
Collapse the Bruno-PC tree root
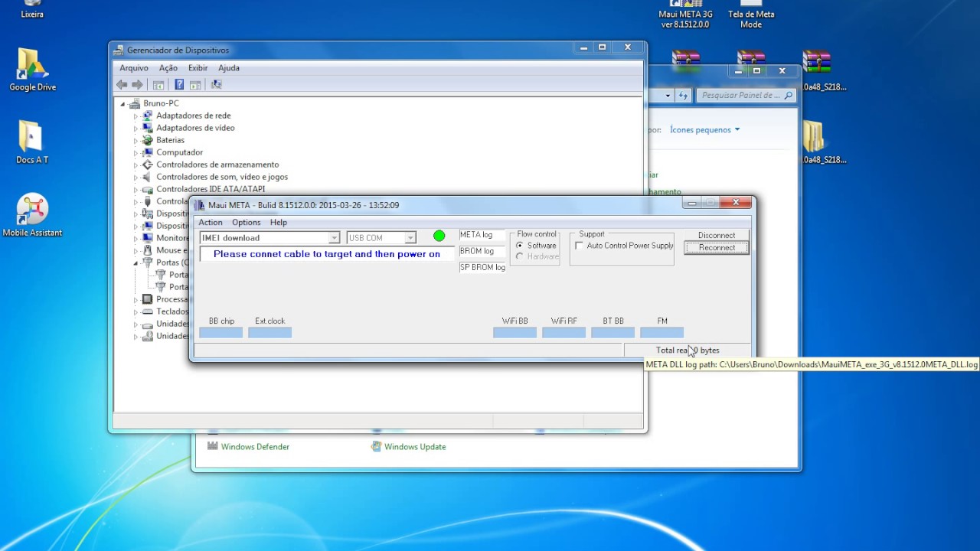[x=122, y=103]
